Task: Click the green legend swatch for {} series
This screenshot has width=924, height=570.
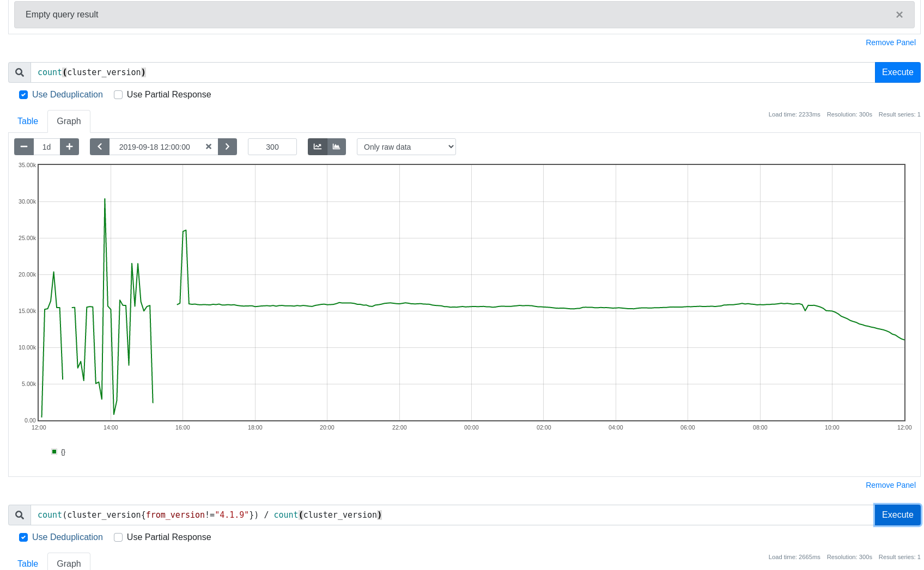Action: (x=54, y=452)
